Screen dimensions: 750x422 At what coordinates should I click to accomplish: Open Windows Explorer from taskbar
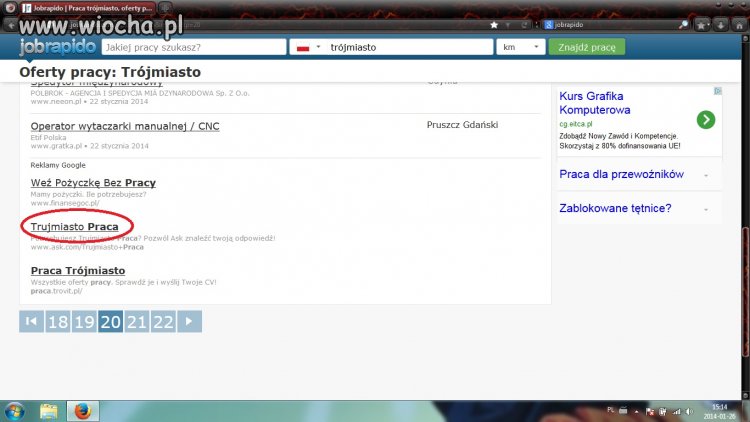(x=49, y=411)
